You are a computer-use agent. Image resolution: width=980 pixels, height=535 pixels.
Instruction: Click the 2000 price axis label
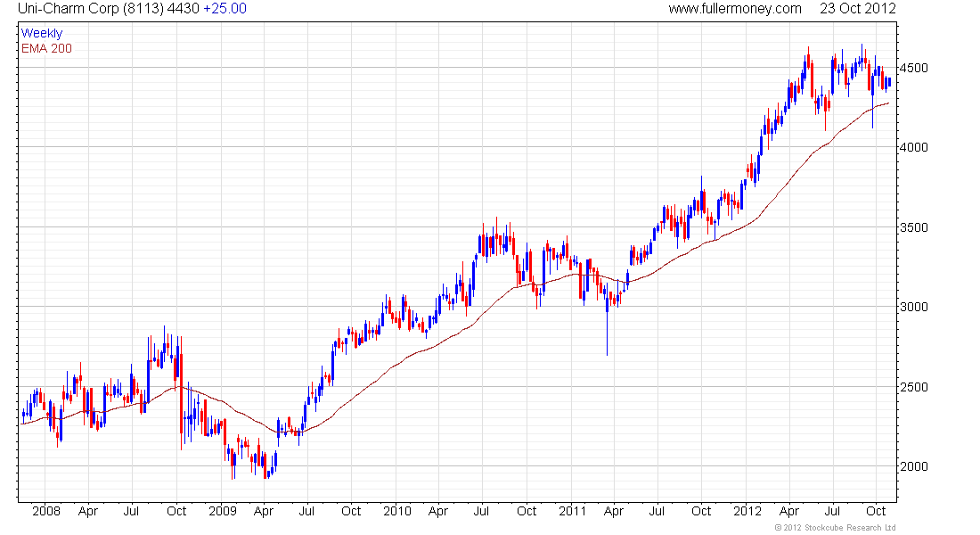[914, 467]
